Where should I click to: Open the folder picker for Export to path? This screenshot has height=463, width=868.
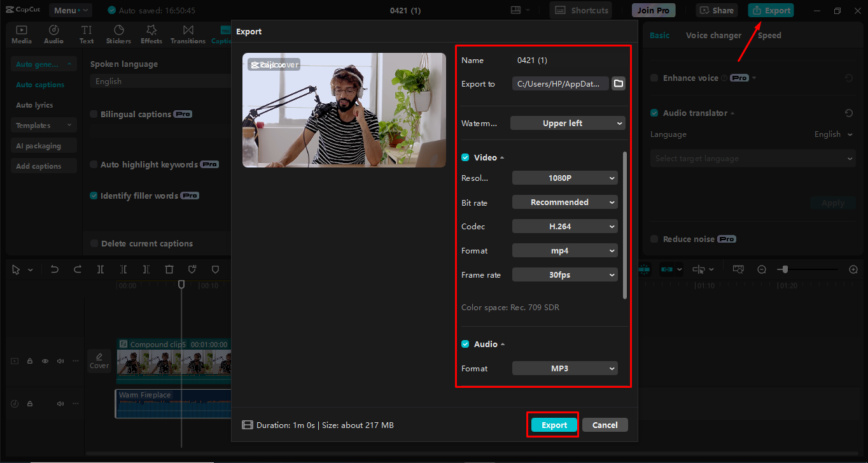tap(618, 83)
